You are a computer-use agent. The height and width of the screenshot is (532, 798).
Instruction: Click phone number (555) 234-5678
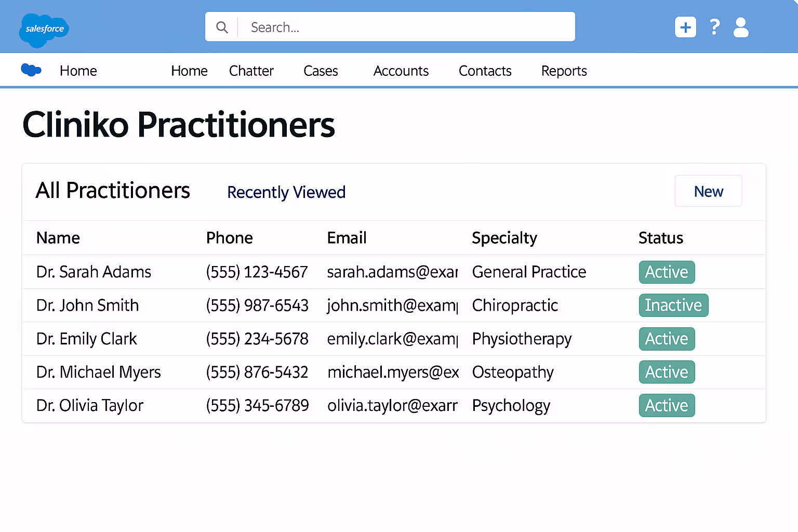257,339
